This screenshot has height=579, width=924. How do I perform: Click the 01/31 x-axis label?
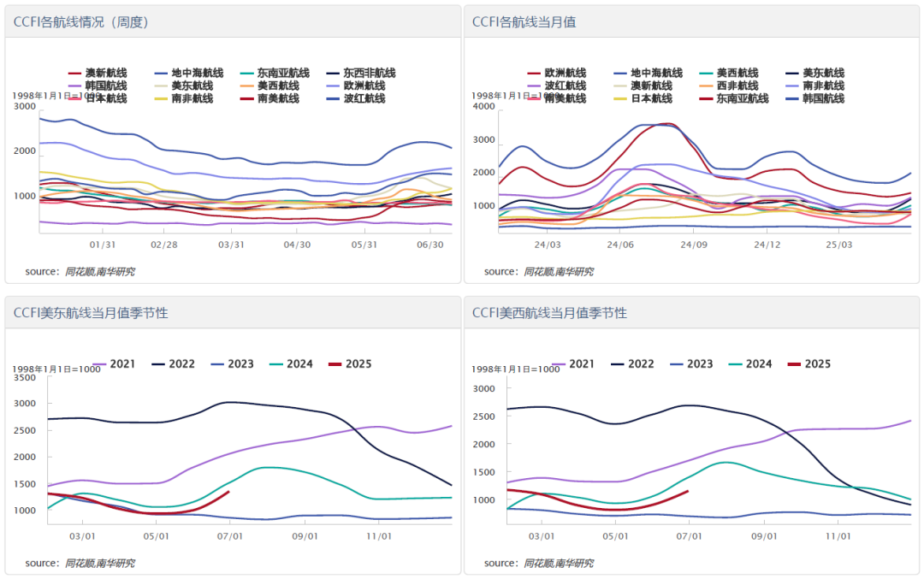(103, 245)
